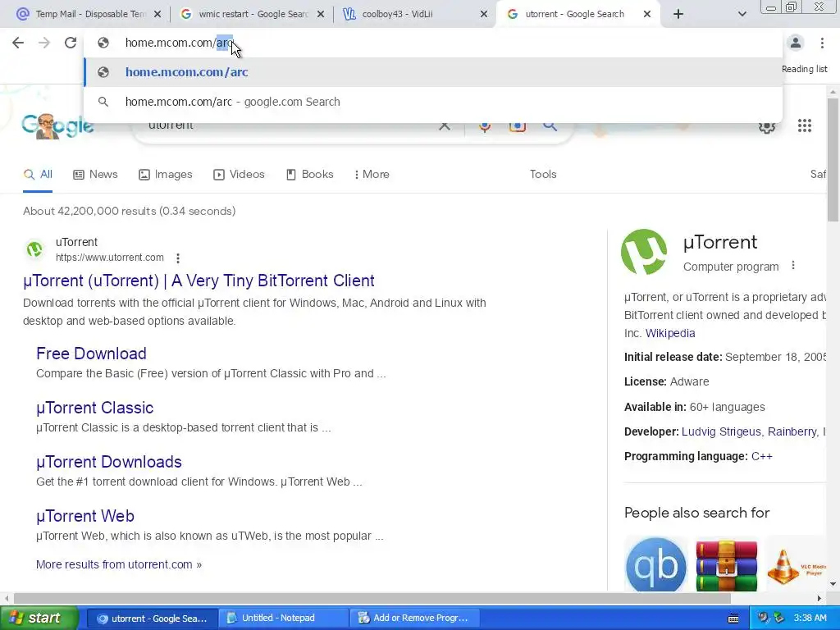This screenshot has height=630, width=840.
Task: Close the coolboy43 VidLii tab
Action: coord(484,15)
